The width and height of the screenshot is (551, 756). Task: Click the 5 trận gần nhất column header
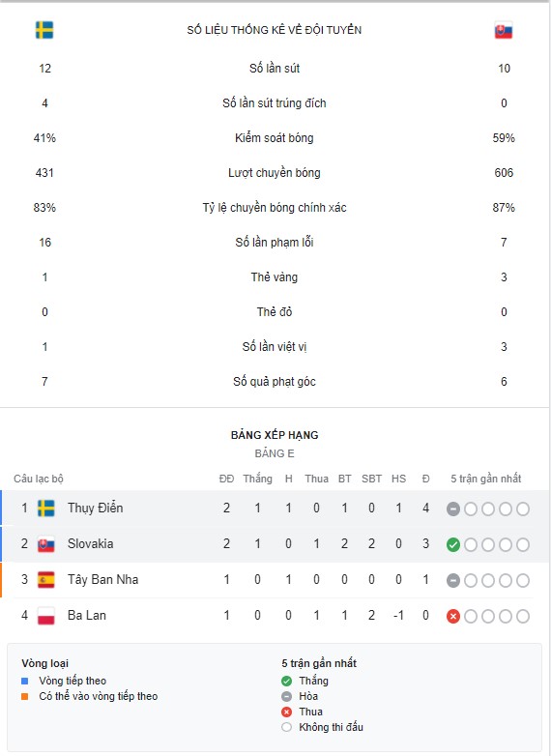(486, 479)
